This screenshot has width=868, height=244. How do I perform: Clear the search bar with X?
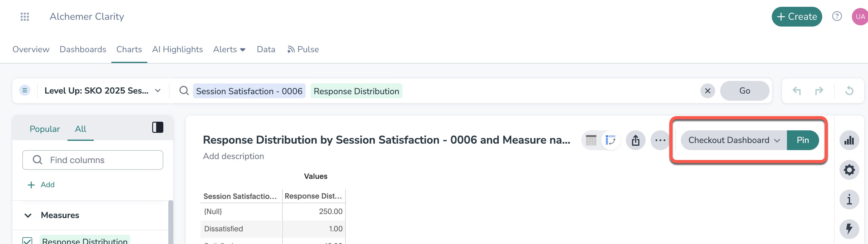[x=707, y=91]
